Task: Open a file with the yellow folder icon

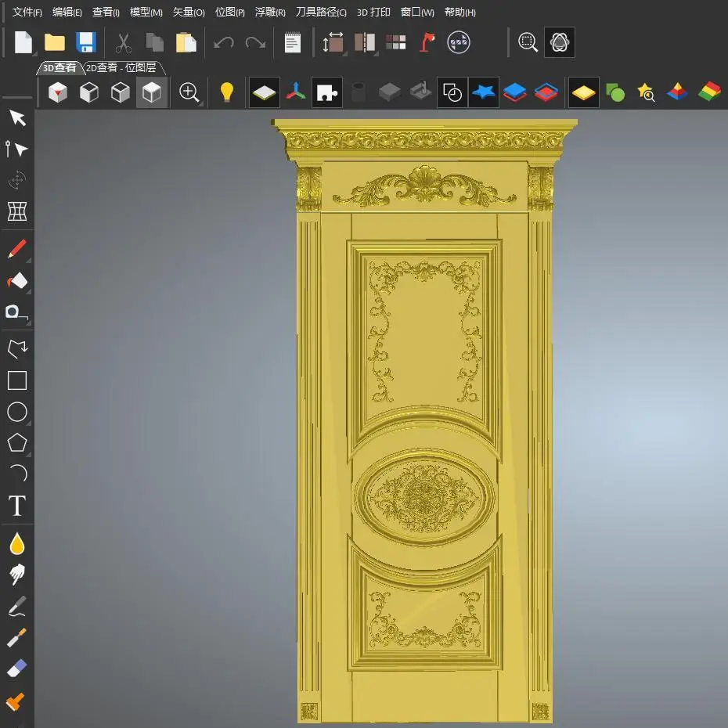Action: [54, 43]
